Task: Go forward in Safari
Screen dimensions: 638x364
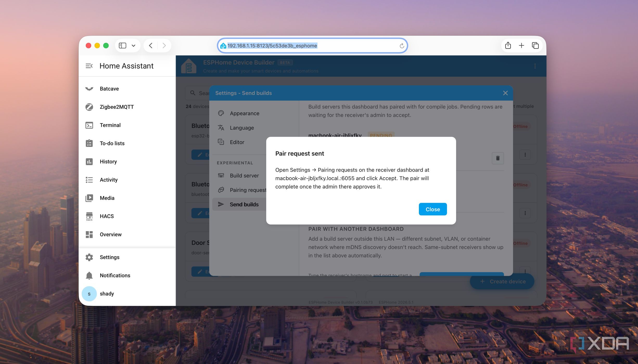Action: click(164, 45)
